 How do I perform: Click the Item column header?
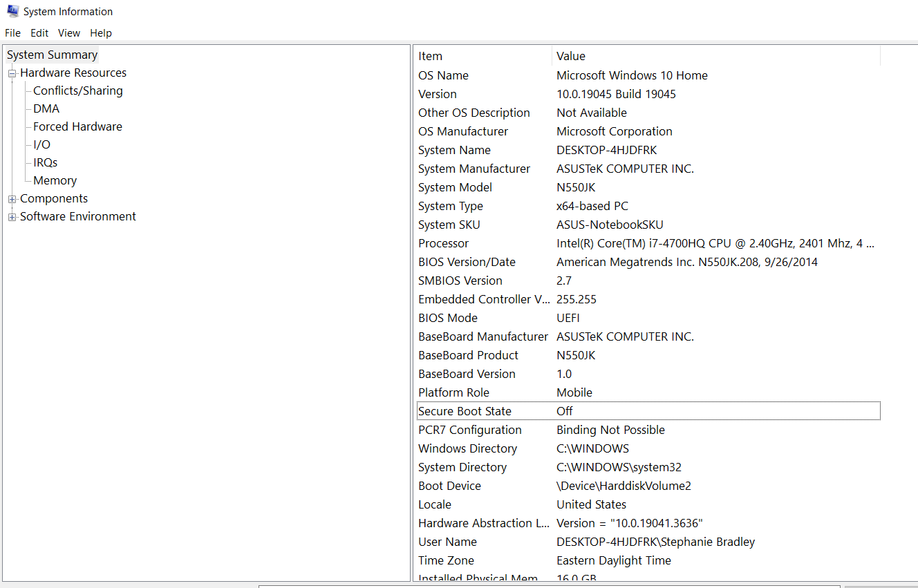[x=429, y=56]
